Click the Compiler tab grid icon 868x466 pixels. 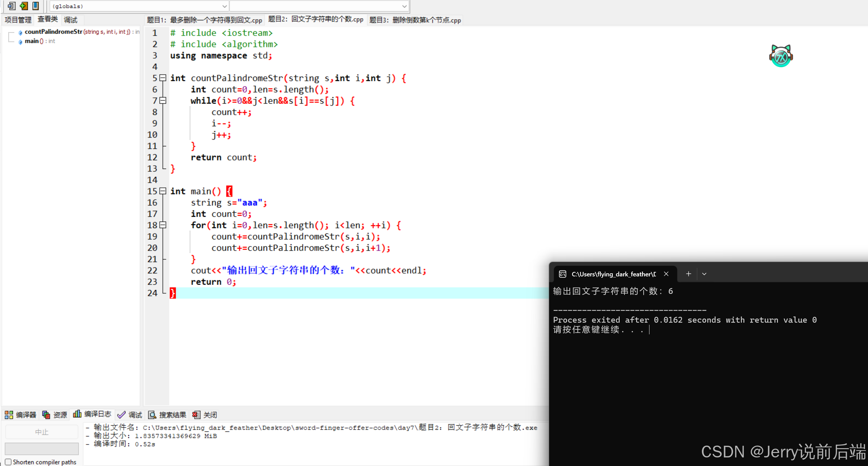point(9,415)
